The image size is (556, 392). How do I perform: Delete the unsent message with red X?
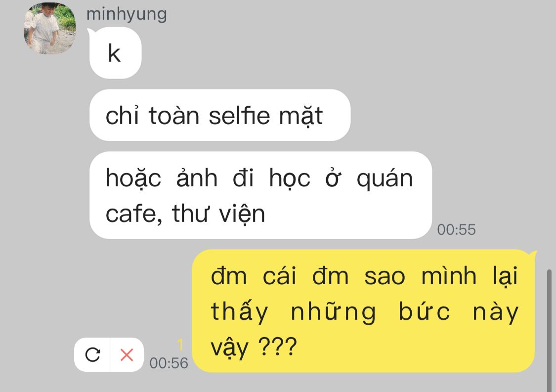(x=127, y=354)
